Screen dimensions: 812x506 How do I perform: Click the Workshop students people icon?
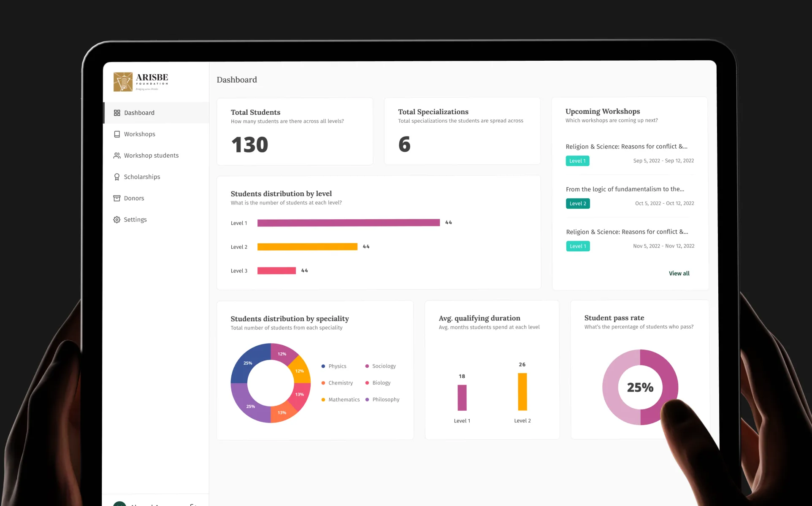tap(117, 156)
